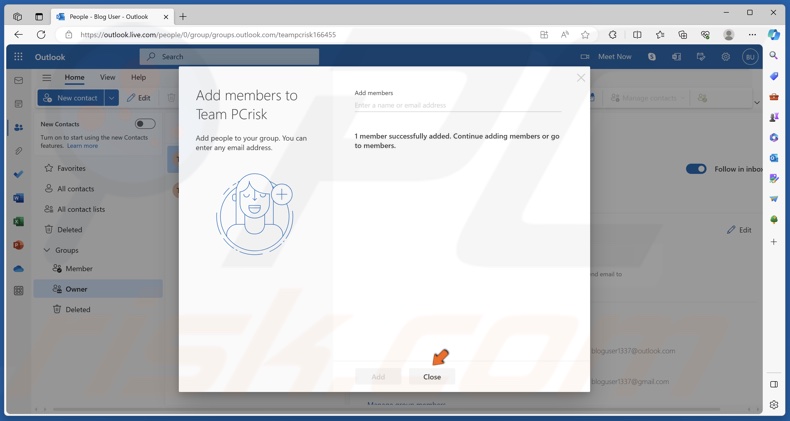Dismiss the dialog with the X icon

coord(581,78)
